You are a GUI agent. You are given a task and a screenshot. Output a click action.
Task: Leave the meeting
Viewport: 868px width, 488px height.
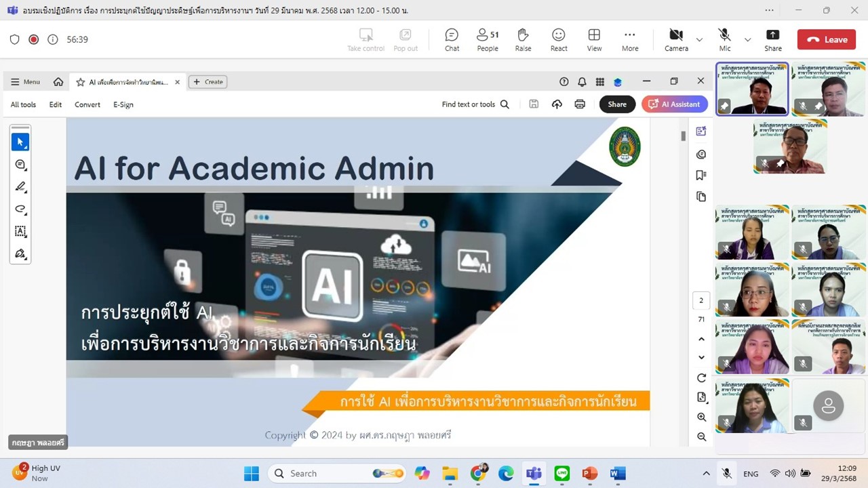[827, 39]
